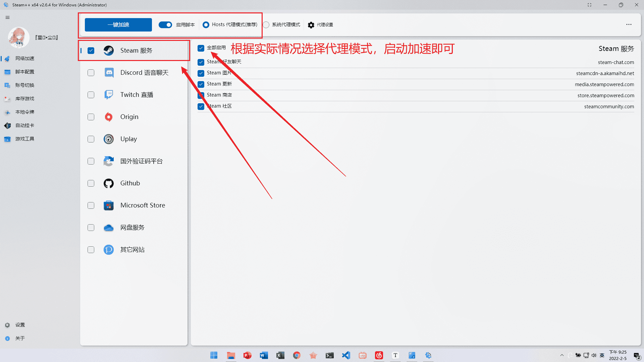Click the Origin logo icon
Image resolution: width=644 pixels, height=362 pixels.
point(109,117)
